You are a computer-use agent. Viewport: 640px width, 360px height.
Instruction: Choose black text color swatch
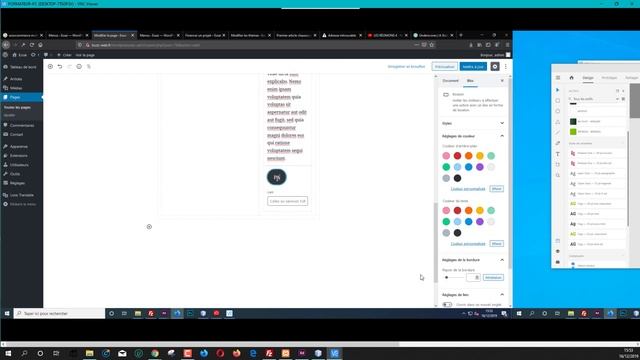click(x=458, y=233)
